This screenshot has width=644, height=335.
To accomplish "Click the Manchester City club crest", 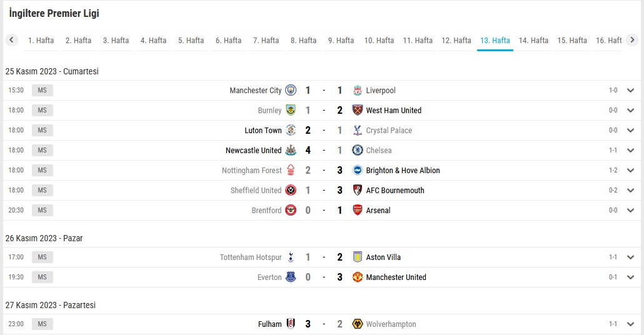I will tap(291, 91).
